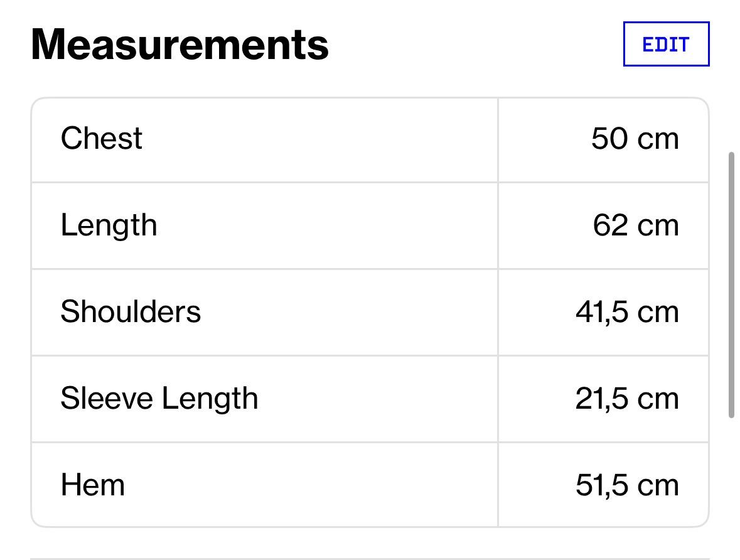Click empty space in Shoulders row

349,312
